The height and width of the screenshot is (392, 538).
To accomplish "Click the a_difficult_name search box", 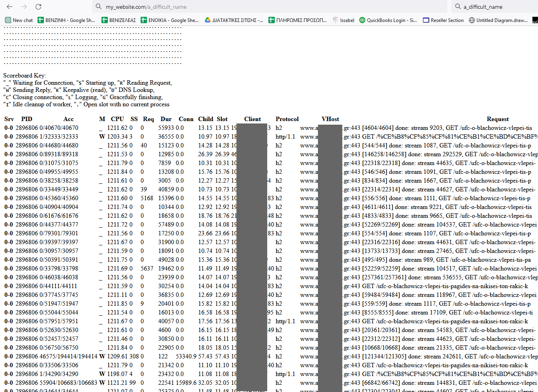I will (495, 7).
